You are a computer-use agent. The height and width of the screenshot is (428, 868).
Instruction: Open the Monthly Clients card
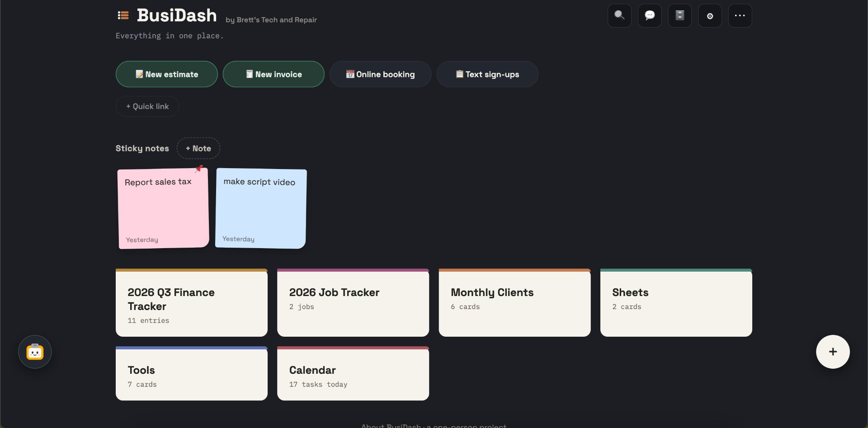tap(514, 303)
